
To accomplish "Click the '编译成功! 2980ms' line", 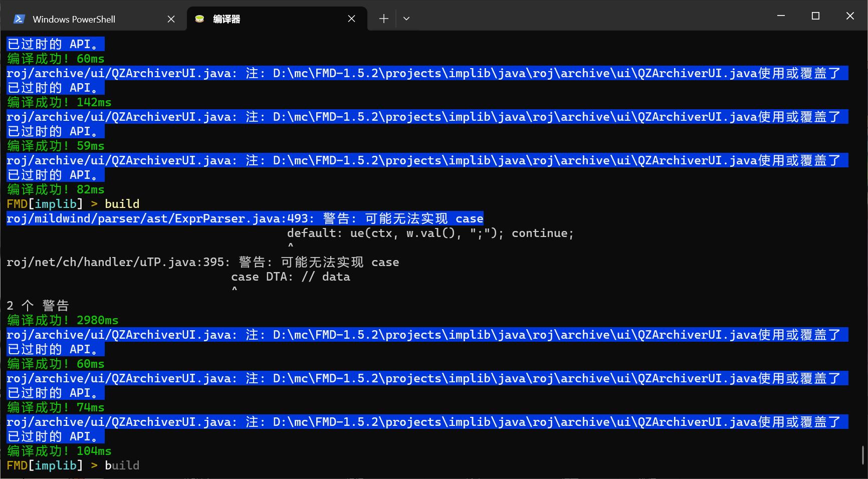I will click(x=63, y=320).
